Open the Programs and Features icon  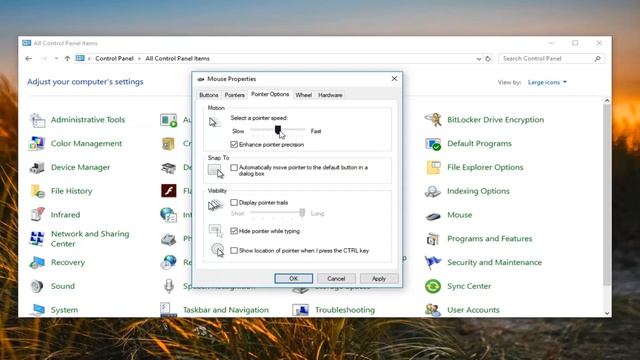pyautogui.click(x=433, y=239)
